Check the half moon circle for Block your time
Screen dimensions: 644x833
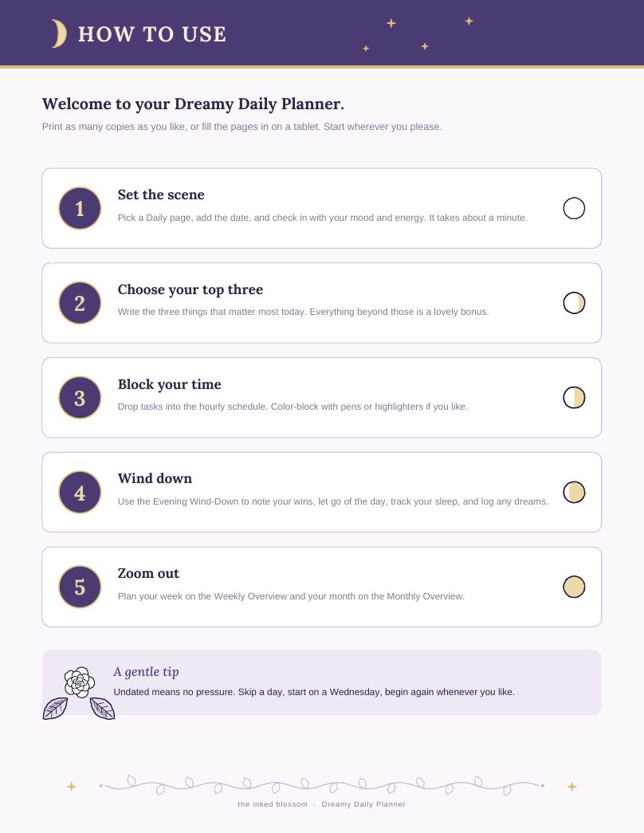[x=574, y=398]
